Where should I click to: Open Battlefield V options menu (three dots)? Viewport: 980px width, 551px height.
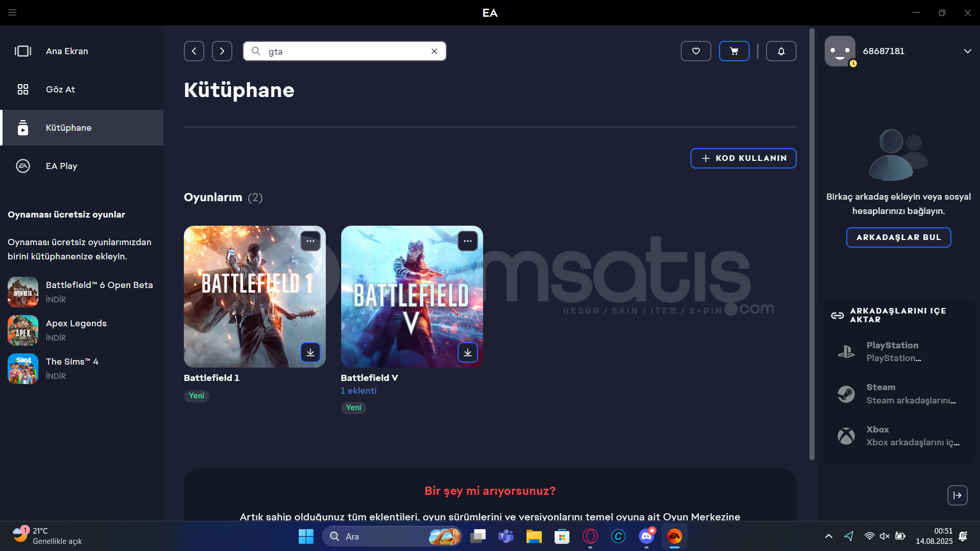pyautogui.click(x=468, y=241)
